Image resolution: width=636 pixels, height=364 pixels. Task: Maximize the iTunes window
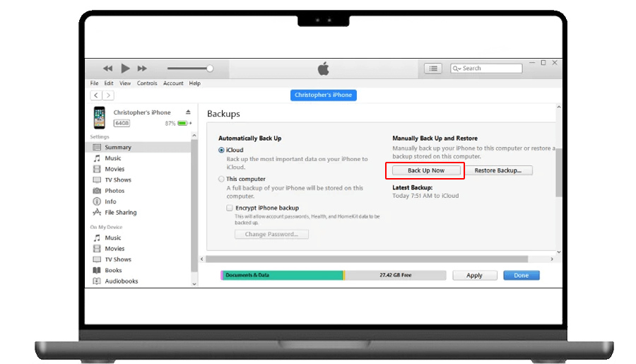543,62
